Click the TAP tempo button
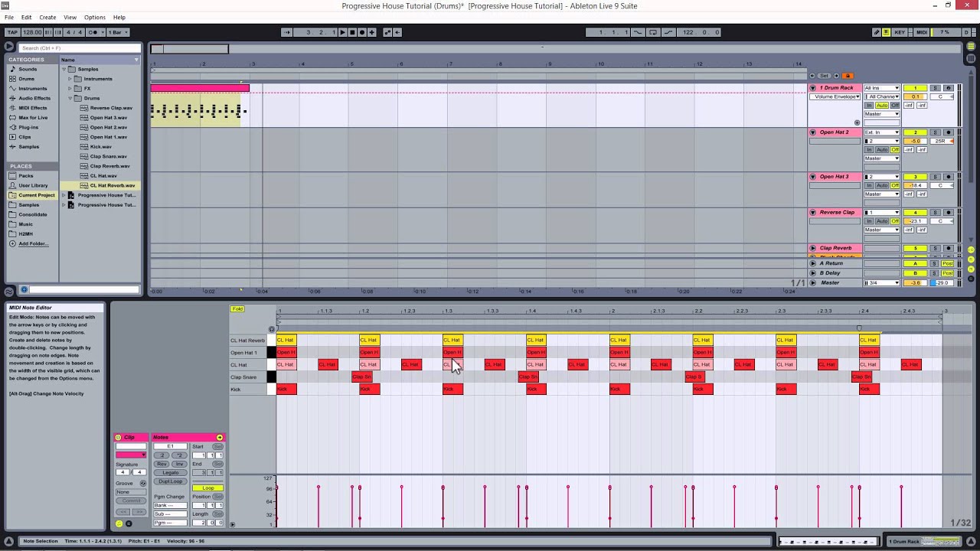The height and width of the screenshot is (551, 980). click(12, 32)
